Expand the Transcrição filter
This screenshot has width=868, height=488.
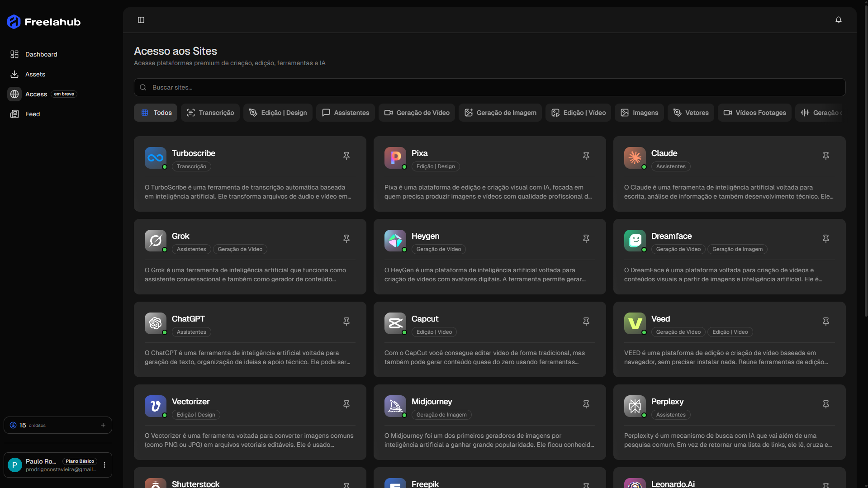[210, 112]
